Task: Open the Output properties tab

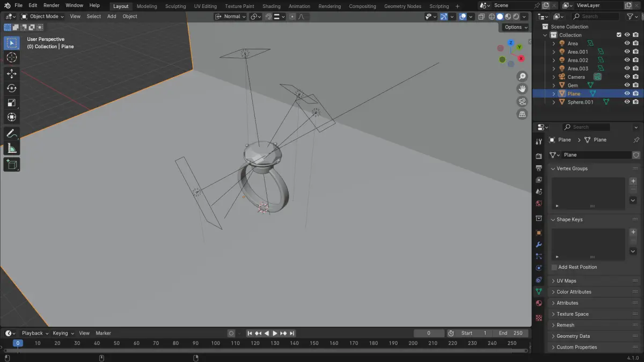Action: [x=539, y=168]
